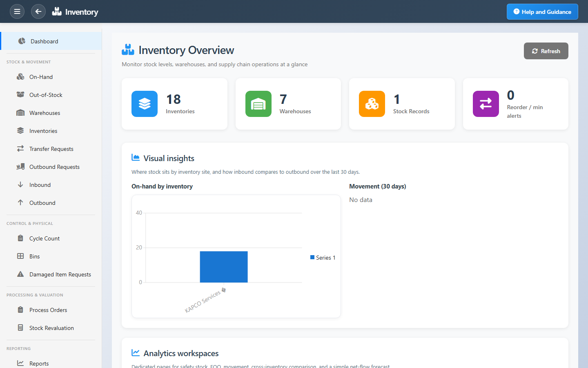The image size is (588, 368).
Task: Click the REPORTING section label
Action: pyautogui.click(x=18, y=349)
